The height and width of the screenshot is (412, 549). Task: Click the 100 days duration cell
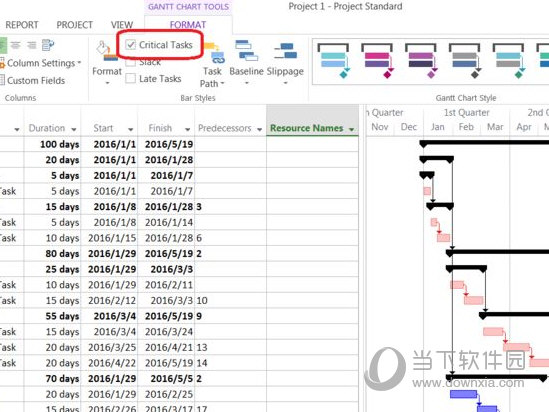[x=53, y=144]
